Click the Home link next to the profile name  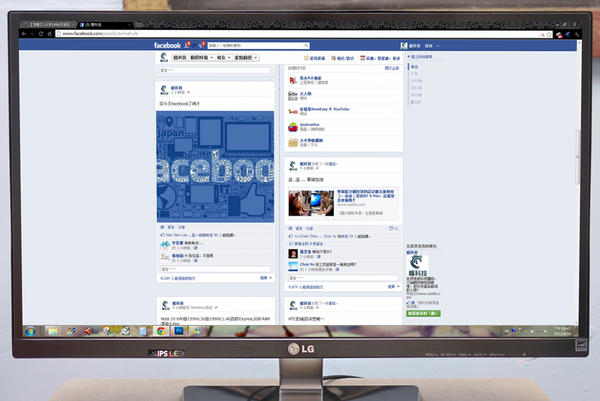[429, 46]
